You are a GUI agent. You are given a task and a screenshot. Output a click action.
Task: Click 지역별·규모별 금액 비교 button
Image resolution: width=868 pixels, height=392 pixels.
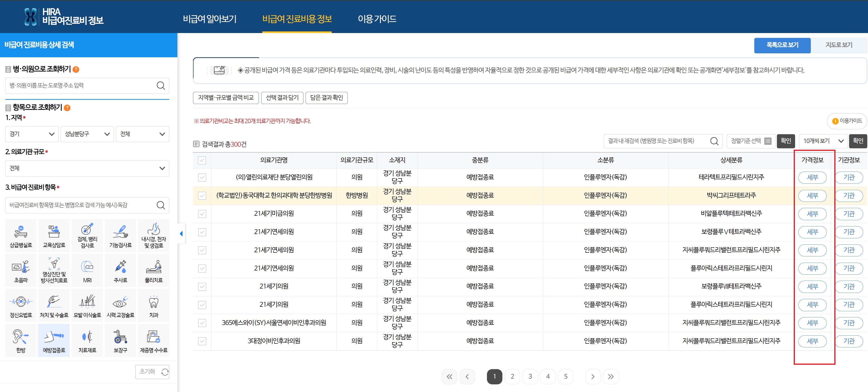pos(226,97)
